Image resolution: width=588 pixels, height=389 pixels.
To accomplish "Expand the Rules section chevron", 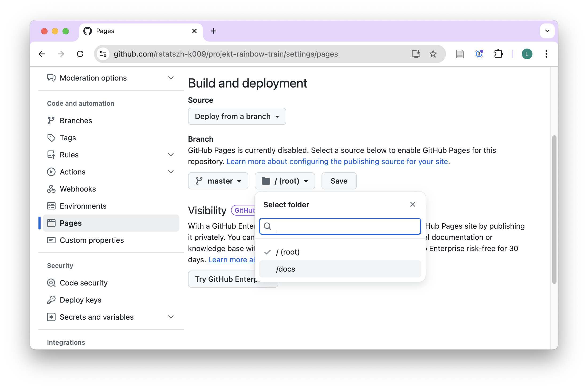I will [x=171, y=155].
